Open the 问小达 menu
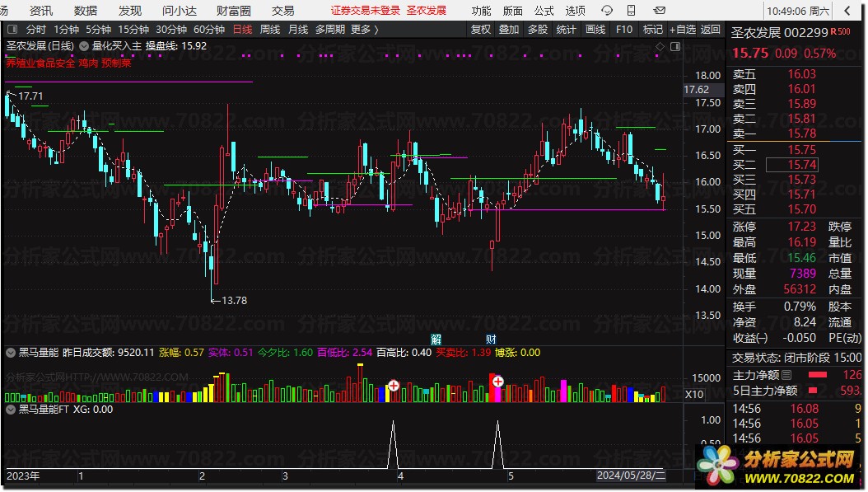The width and height of the screenshot is (868, 492). 180,11
